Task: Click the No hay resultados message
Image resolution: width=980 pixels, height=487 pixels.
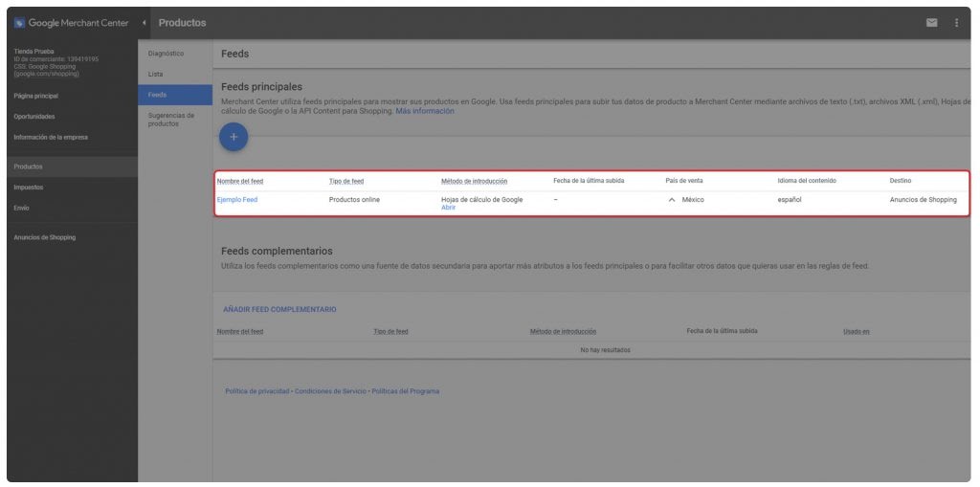Action: click(605, 351)
